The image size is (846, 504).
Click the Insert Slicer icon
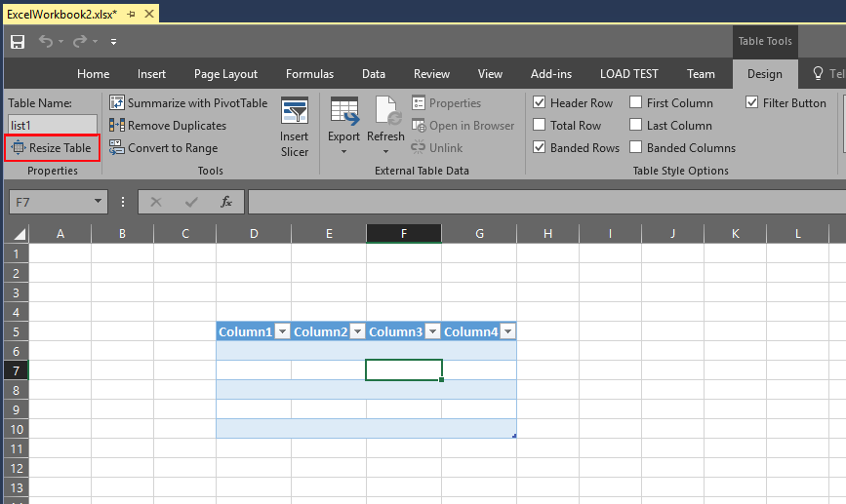click(x=295, y=111)
